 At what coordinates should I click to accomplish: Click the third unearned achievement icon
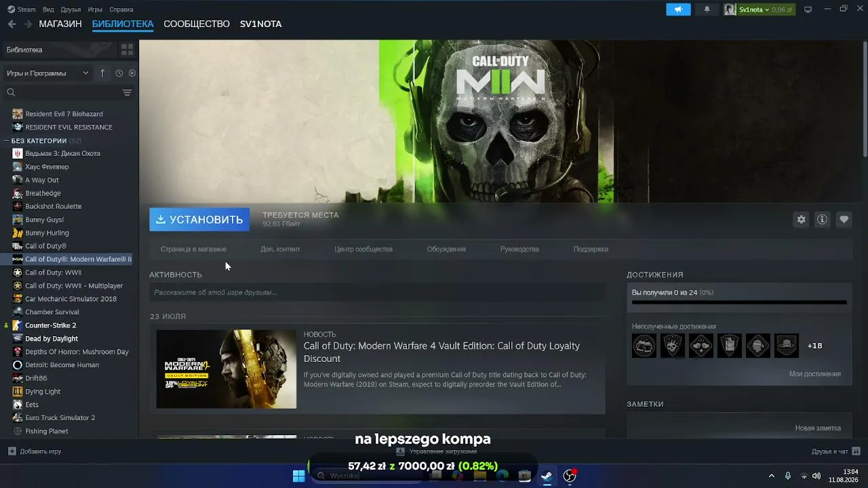click(701, 346)
